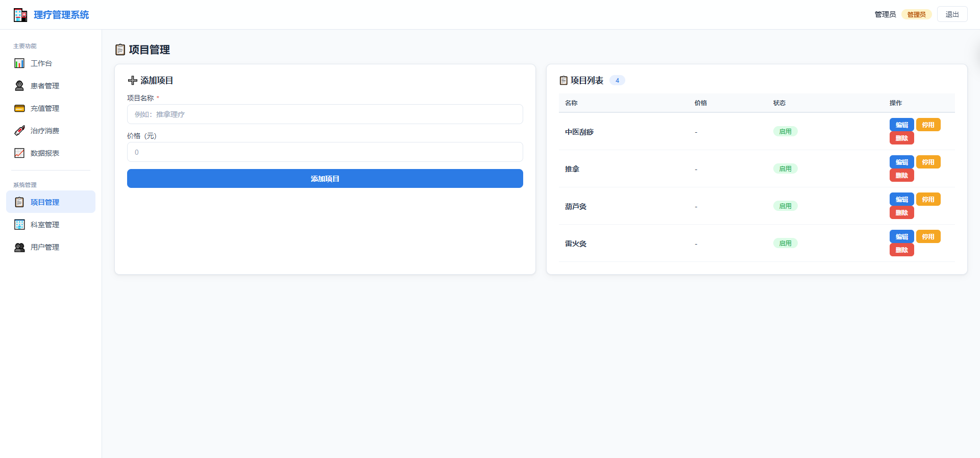Screen dimensions: 980x458
Task: Delete the 推拿 project
Action: [901, 175]
